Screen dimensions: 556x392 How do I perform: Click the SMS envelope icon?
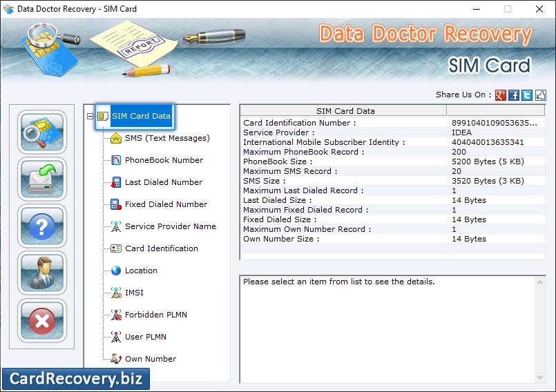[116, 138]
